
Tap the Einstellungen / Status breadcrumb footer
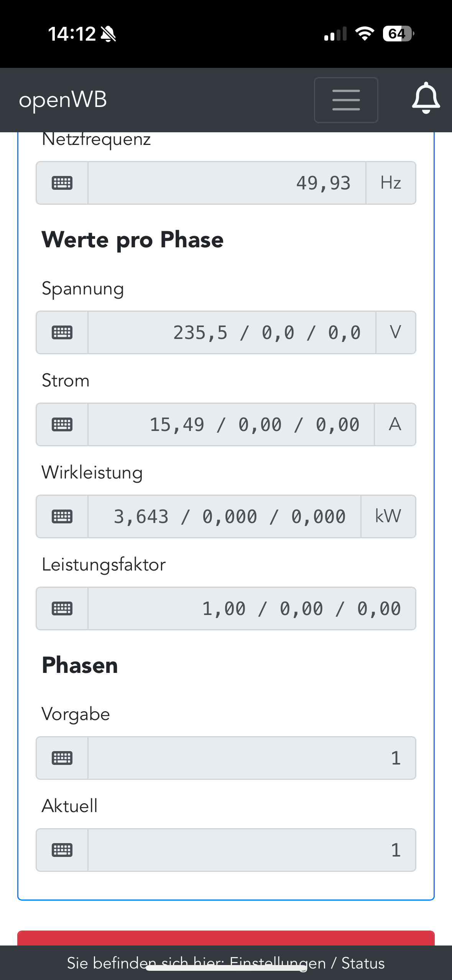(226, 963)
